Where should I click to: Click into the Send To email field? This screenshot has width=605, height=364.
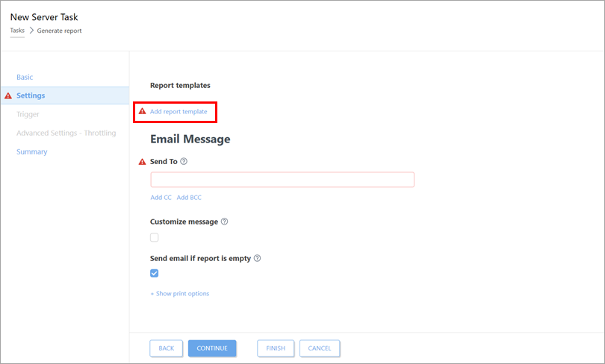[282, 180]
